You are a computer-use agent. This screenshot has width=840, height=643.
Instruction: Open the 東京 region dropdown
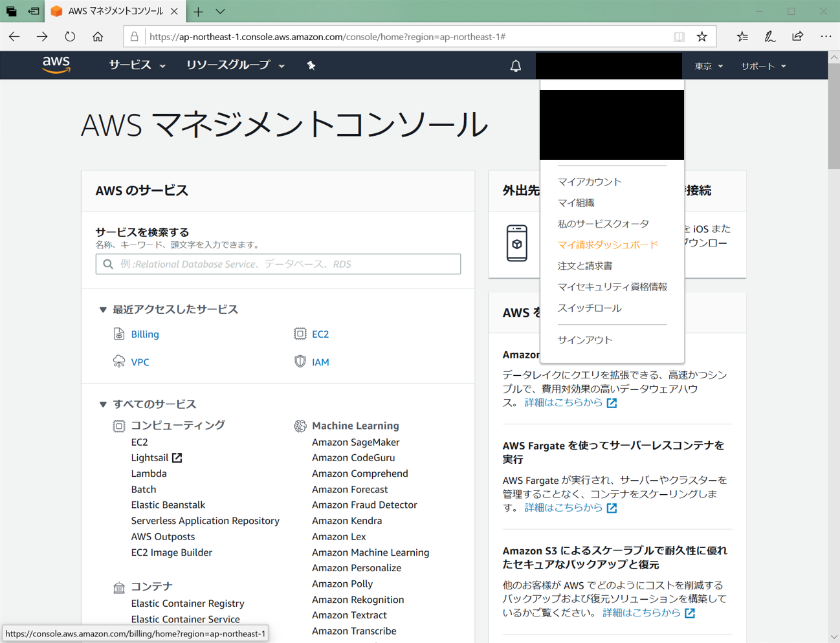point(709,66)
